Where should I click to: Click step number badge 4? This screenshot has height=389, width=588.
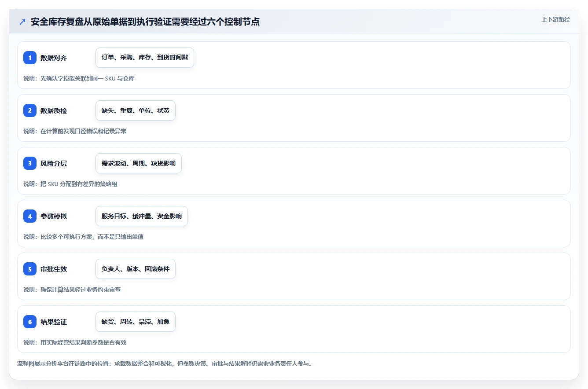(30, 216)
